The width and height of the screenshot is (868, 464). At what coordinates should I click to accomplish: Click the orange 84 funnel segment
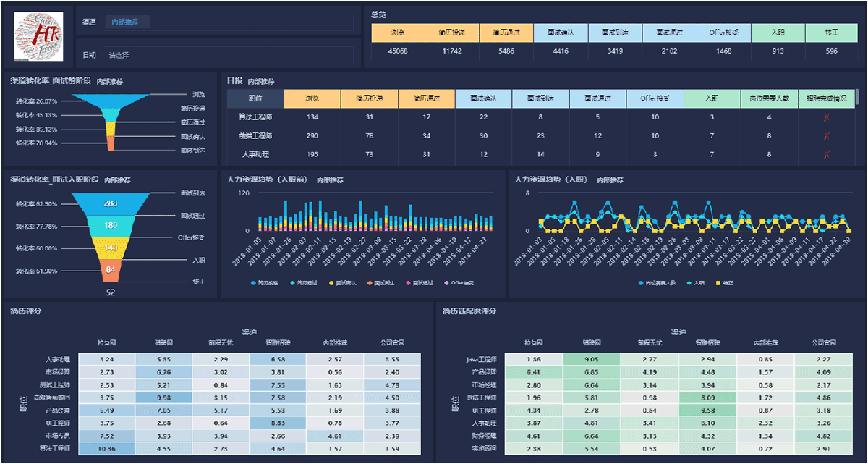(x=111, y=270)
